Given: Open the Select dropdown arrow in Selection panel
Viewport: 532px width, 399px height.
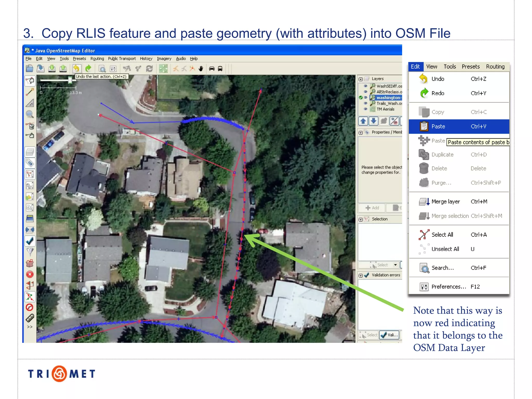Looking at the screenshot, I should 395,265.
